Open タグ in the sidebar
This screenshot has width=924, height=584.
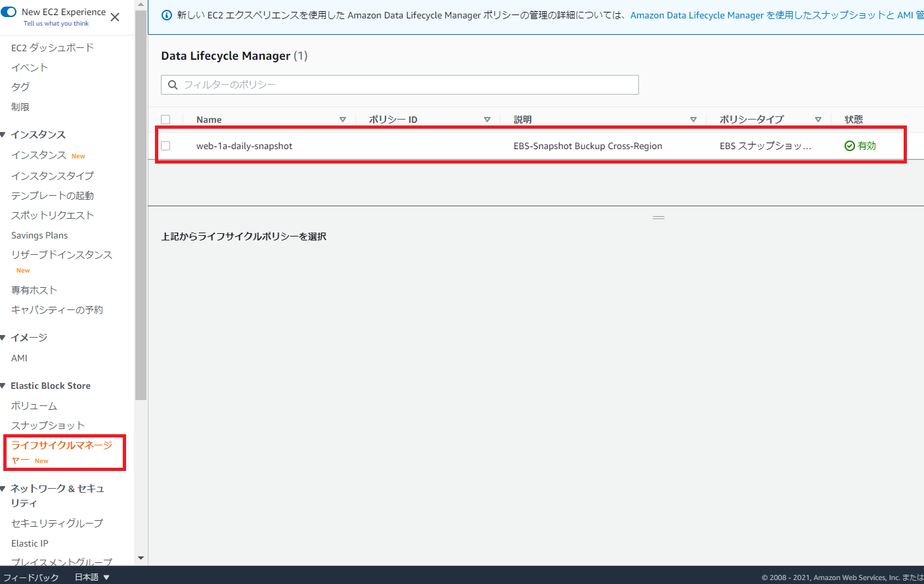(20, 87)
